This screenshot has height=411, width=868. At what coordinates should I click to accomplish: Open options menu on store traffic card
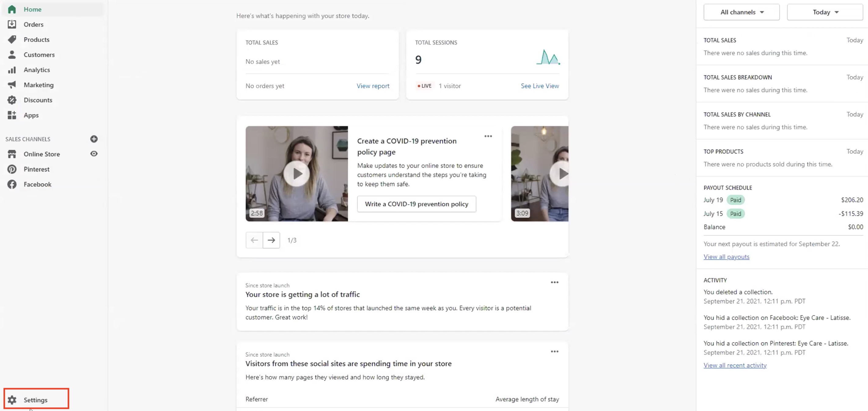tap(554, 282)
